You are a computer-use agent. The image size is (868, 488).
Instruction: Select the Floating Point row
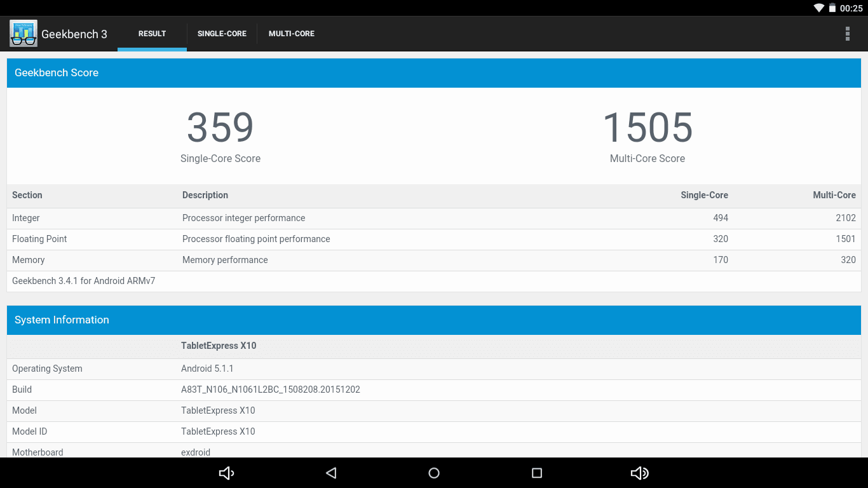tap(433, 239)
